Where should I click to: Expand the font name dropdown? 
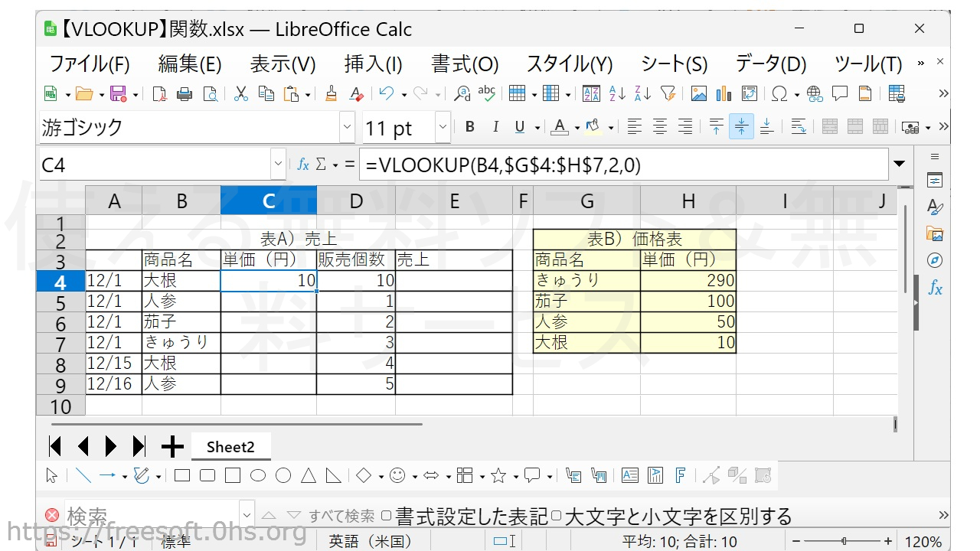(x=347, y=127)
